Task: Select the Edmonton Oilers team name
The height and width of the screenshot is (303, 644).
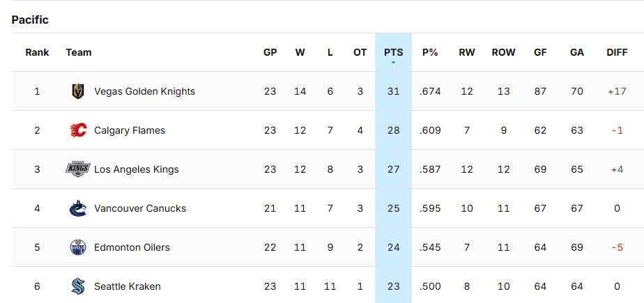Action: [132, 247]
